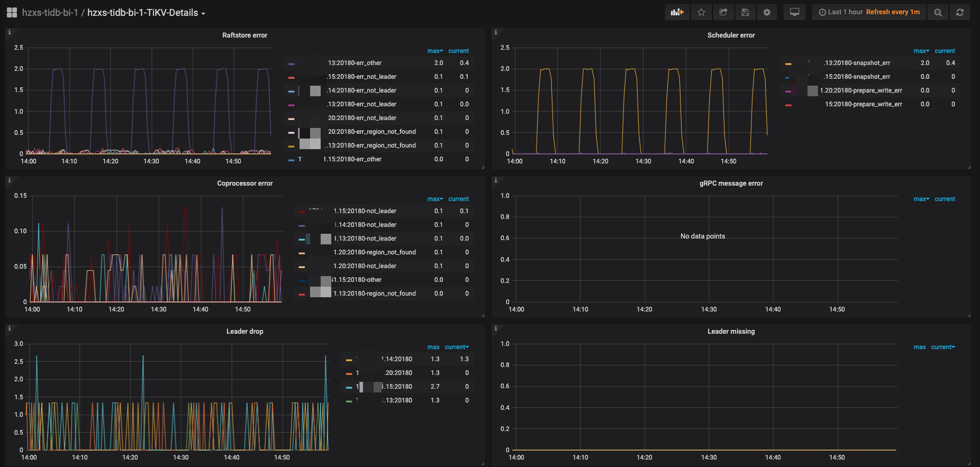Image resolution: width=980 pixels, height=467 pixels.
Task: Toggle 13:20180-snapshot_err series in Scheduler error legend
Action: (857, 63)
